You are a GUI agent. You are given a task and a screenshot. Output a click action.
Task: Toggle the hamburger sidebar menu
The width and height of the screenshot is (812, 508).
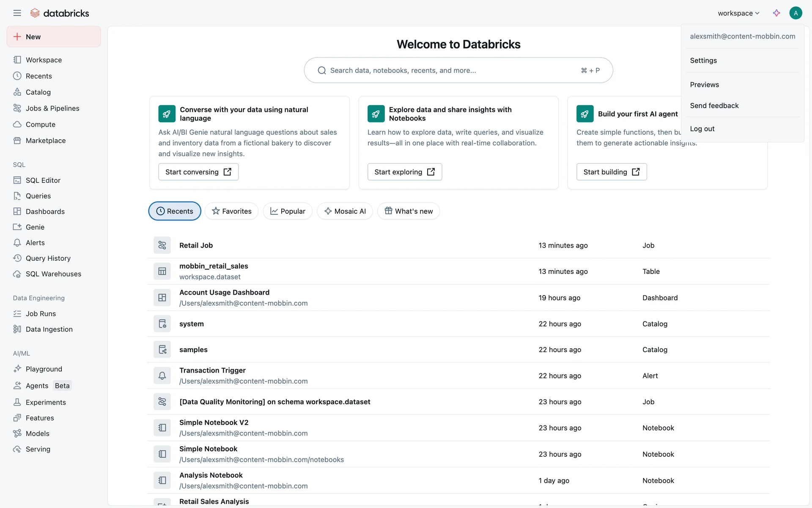(x=17, y=13)
